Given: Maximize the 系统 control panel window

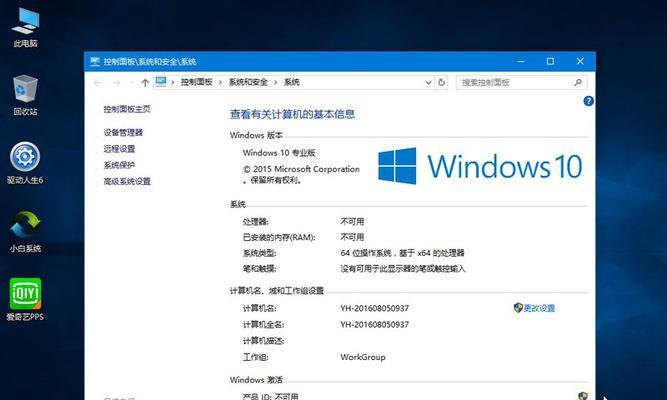Looking at the screenshot, I should (x=550, y=61).
